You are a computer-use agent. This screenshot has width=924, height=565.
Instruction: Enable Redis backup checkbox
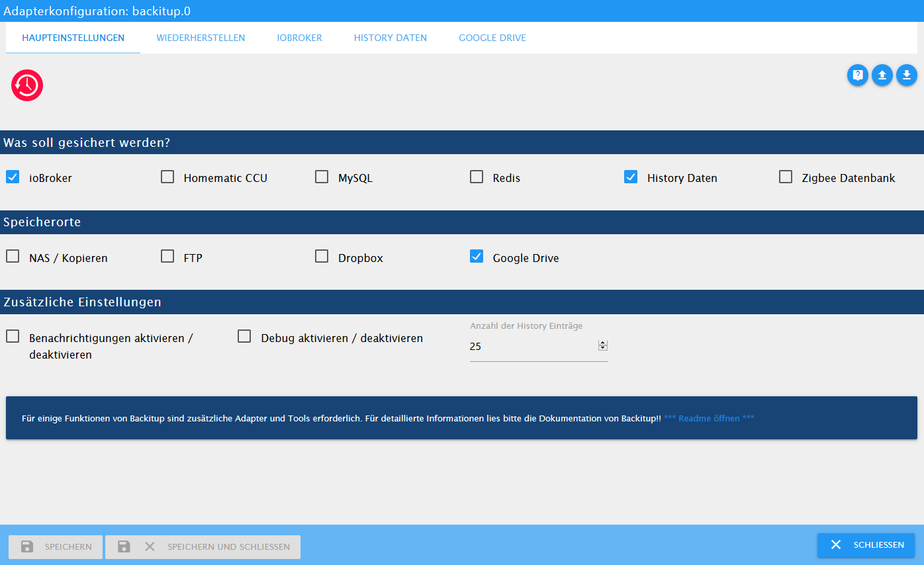[x=477, y=177]
